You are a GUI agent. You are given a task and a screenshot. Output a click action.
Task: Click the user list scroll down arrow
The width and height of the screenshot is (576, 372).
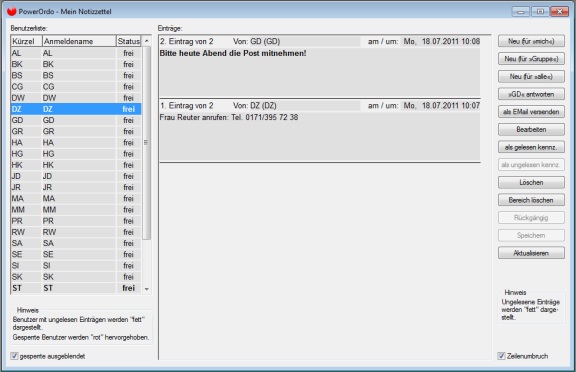coord(147,289)
